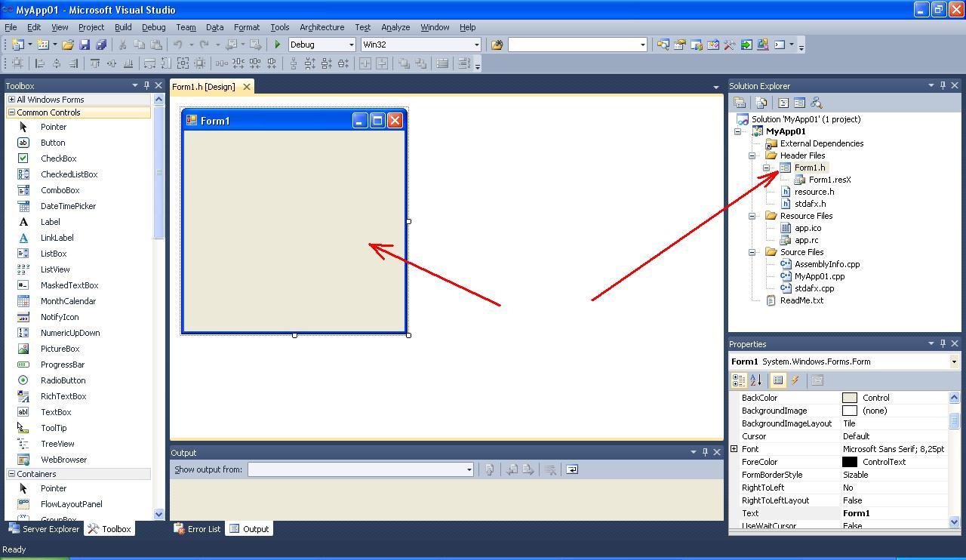This screenshot has height=560, width=966.
Task: Open the Architecture menu
Action: [322, 27]
